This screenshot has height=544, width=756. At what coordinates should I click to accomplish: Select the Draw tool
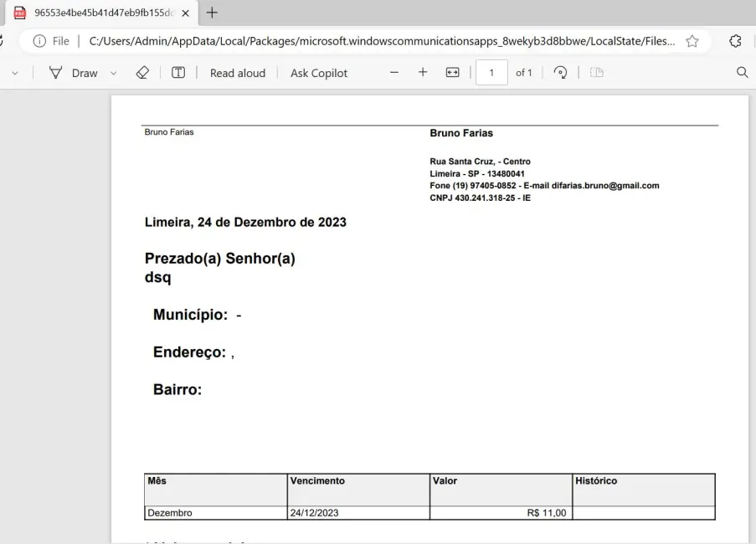[74, 73]
